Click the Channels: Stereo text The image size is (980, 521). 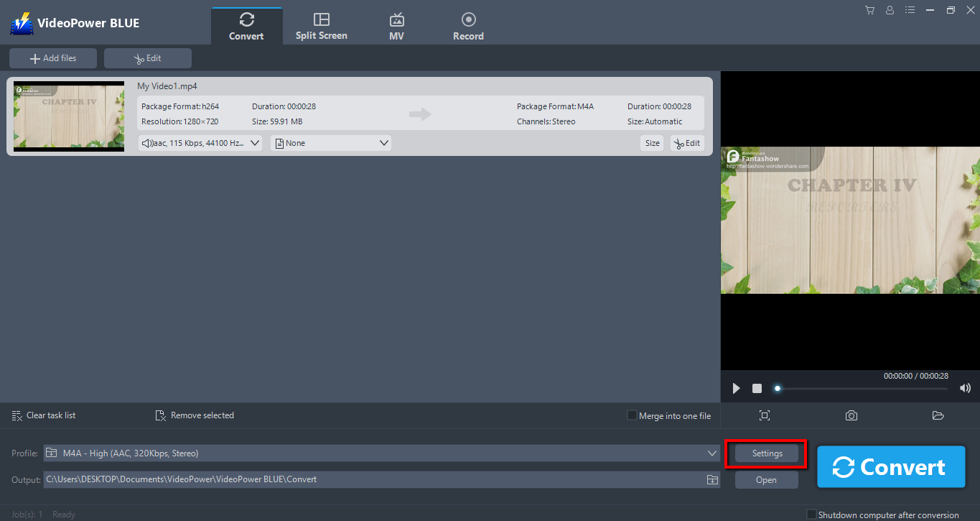(x=546, y=121)
